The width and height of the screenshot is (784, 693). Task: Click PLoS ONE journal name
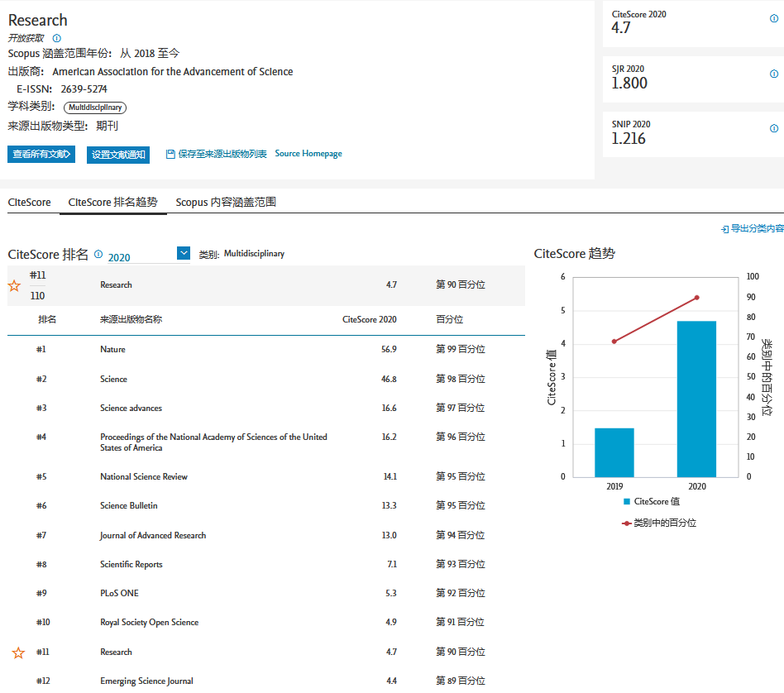point(119,593)
